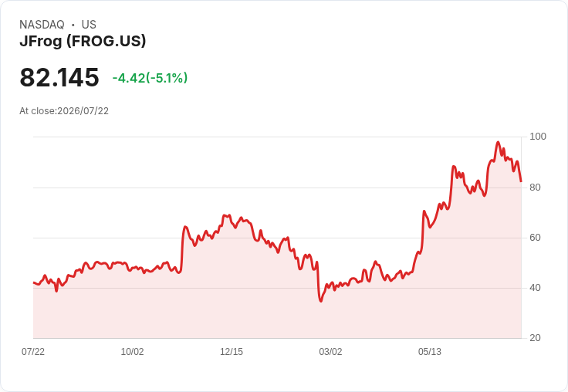
Task: Click the 05/13 date label on x-axis
Action: (x=430, y=352)
